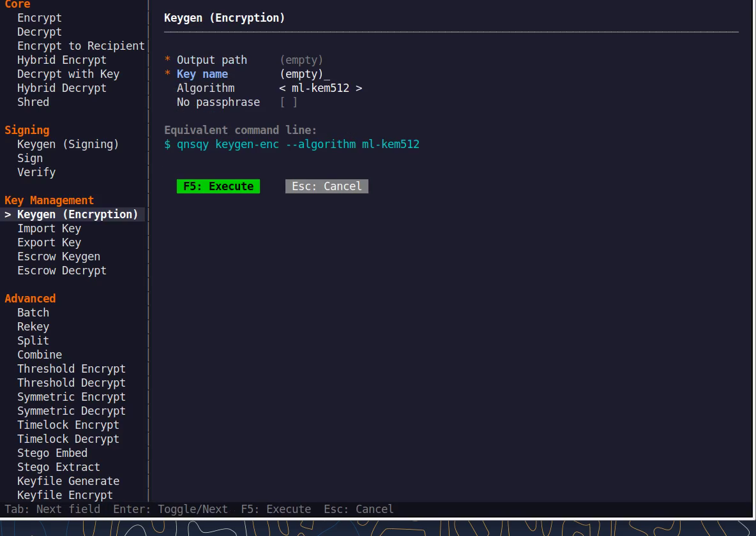Open the Batch command

tap(33, 312)
